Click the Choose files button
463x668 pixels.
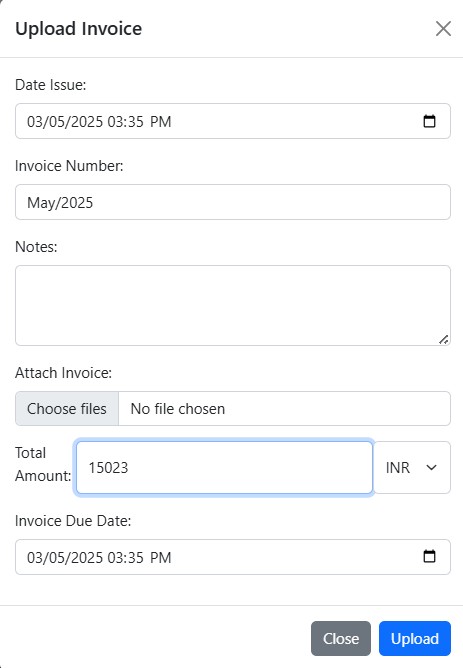(x=67, y=409)
